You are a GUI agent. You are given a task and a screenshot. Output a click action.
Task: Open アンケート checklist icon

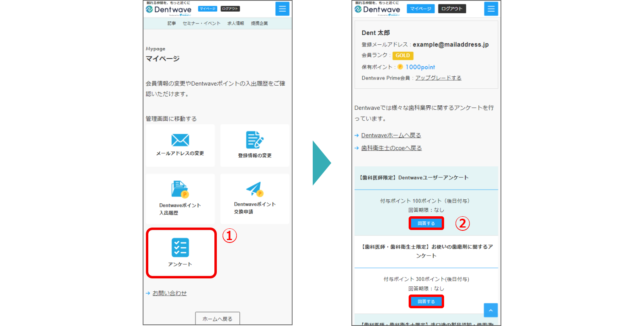pyautogui.click(x=180, y=247)
